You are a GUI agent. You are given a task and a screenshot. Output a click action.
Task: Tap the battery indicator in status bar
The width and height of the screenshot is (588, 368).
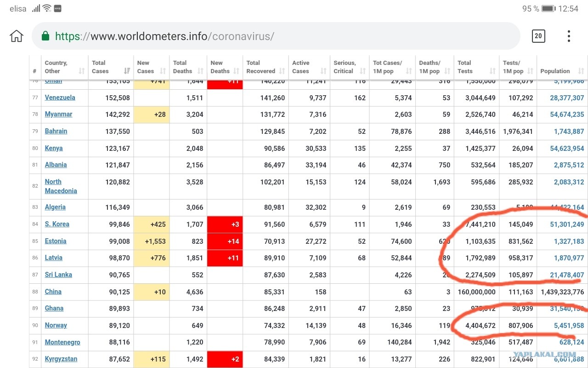pos(548,9)
